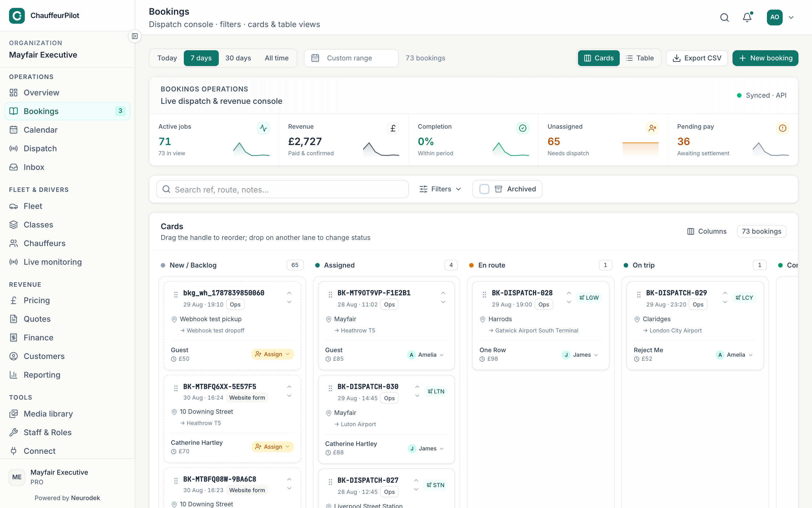
Task: Toggle the Archived checkbox
Action: [484, 189]
